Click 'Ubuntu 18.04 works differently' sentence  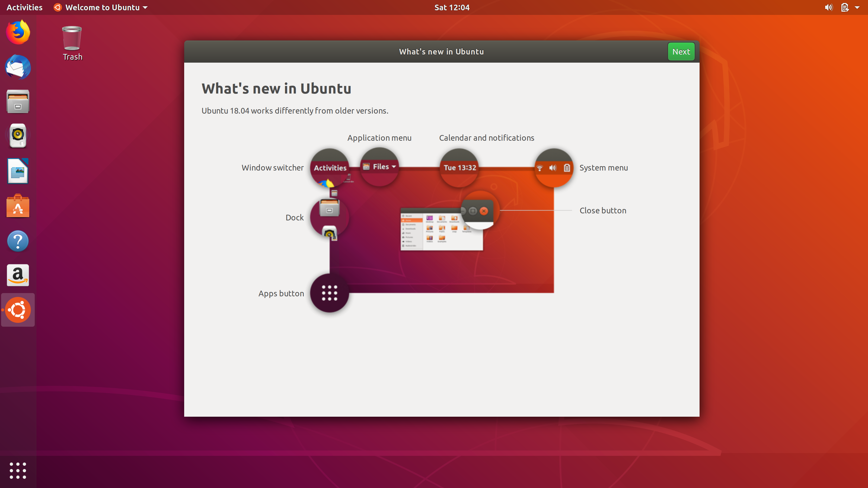click(295, 111)
